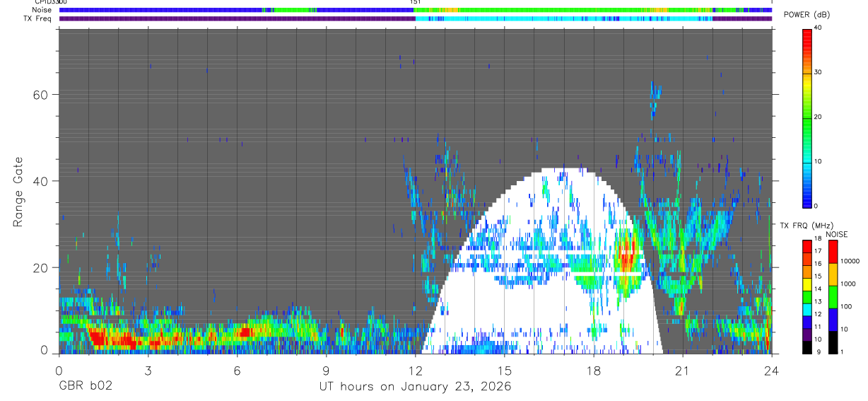Click the 'GBR b02' radar label

click(85, 387)
